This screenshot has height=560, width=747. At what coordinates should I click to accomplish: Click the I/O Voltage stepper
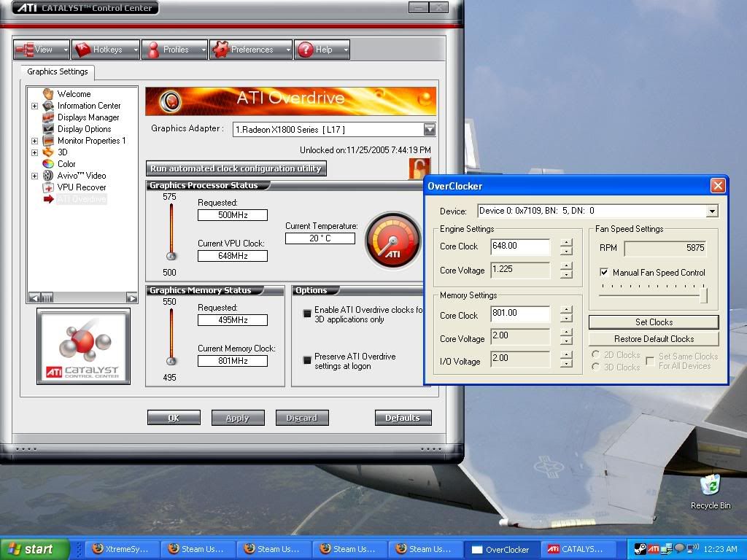click(566, 359)
